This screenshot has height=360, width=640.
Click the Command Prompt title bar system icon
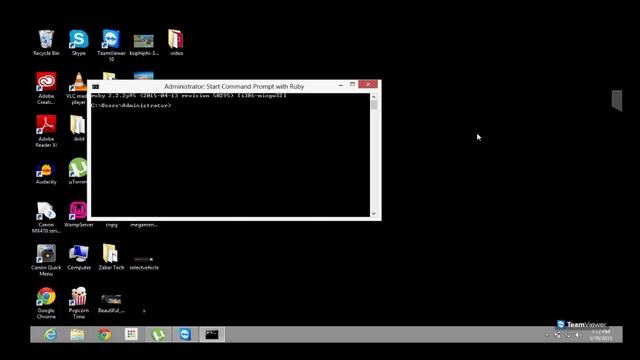[96, 87]
